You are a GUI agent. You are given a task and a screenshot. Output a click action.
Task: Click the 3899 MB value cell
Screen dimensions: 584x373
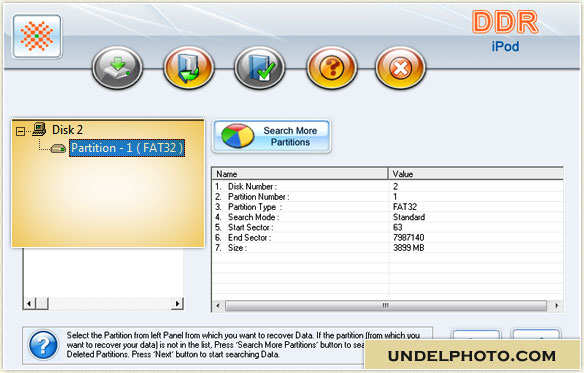(x=409, y=248)
